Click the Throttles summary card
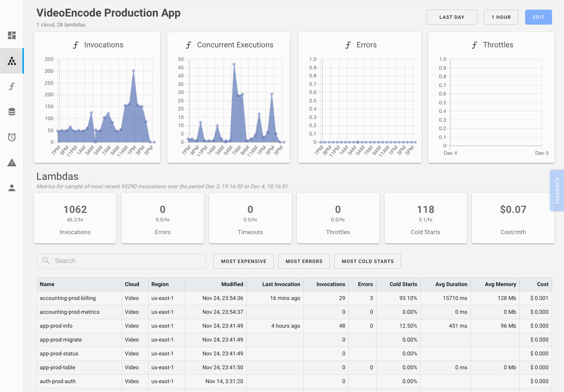The width and height of the screenshot is (564, 392). point(338,218)
